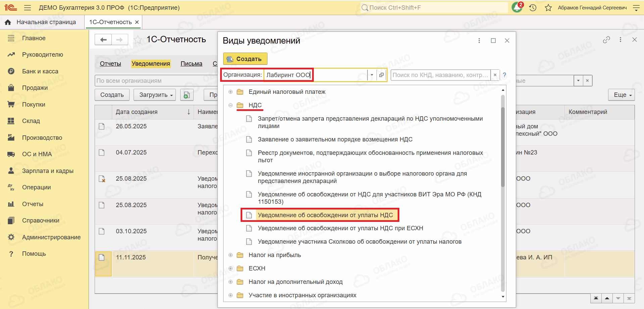Expand the Единый налоговый платеж folder
The width and height of the screenshot is (644, 309).
tap(231, 92)
